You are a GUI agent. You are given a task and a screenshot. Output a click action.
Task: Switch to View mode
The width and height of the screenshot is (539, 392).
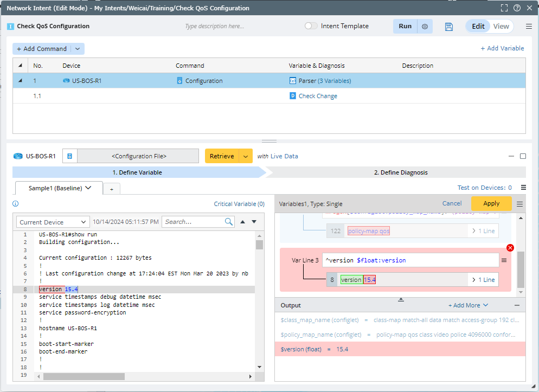tap(501, 26)
